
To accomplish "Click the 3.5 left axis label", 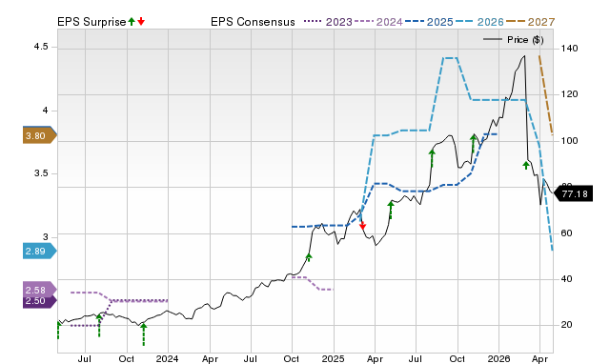I will (41, 173).
